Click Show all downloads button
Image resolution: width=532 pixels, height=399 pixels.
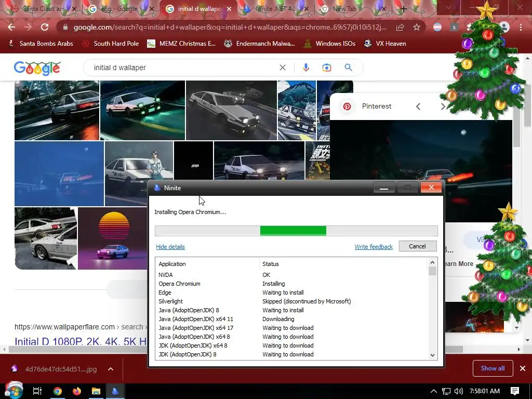click(x=493, y=368)
